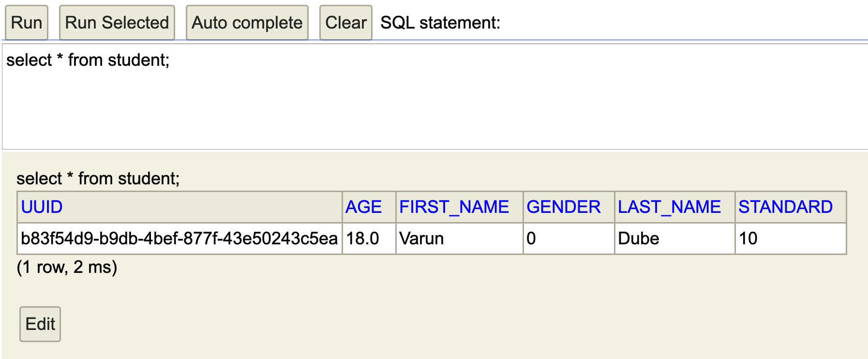The width and height of the screenshot is (868, 359).
Task: Select the age cell showing 18.0
Action: point(369,239)
